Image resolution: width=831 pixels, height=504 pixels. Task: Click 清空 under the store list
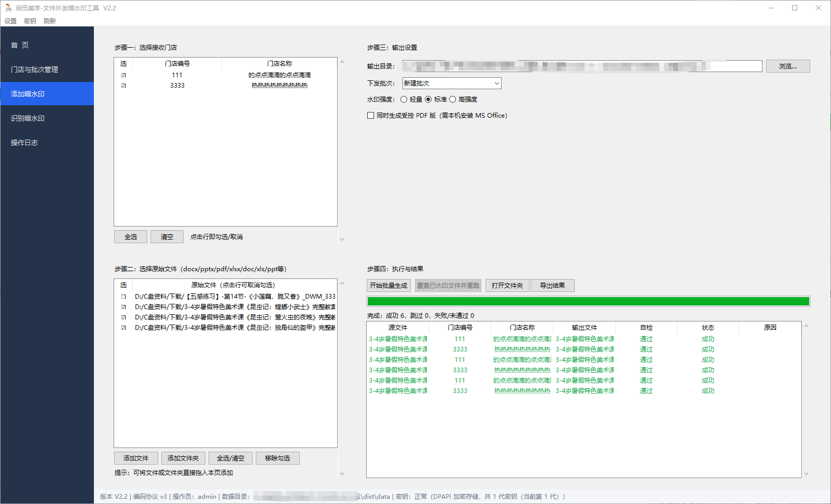click(167, 237)
